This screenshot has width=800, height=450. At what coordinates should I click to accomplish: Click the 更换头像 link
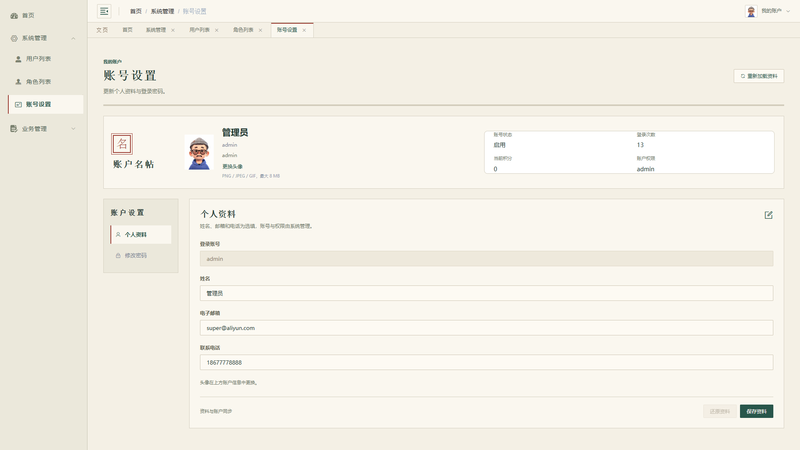(232, 167)
